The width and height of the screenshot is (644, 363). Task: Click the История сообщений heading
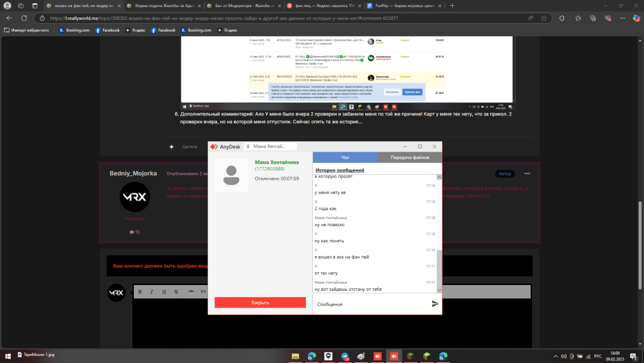(x=339, y=170)
